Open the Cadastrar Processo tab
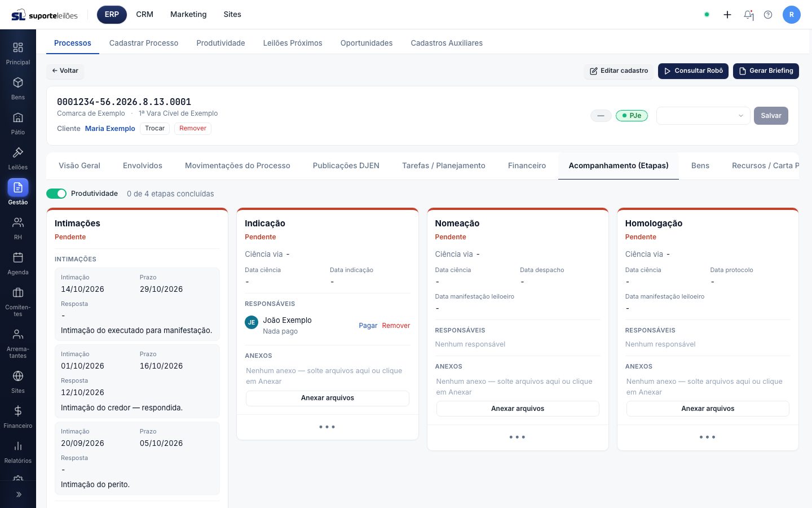This screenshot has height=508, width=812. pyautogui.click(x=144, y=43)
